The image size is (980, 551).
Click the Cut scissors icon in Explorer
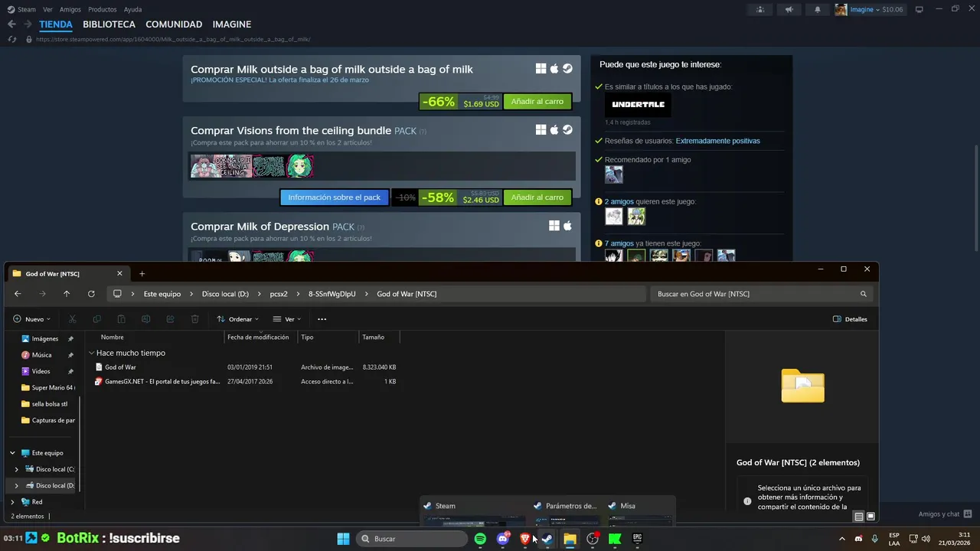pyautogui.click(x=72, y=319)
